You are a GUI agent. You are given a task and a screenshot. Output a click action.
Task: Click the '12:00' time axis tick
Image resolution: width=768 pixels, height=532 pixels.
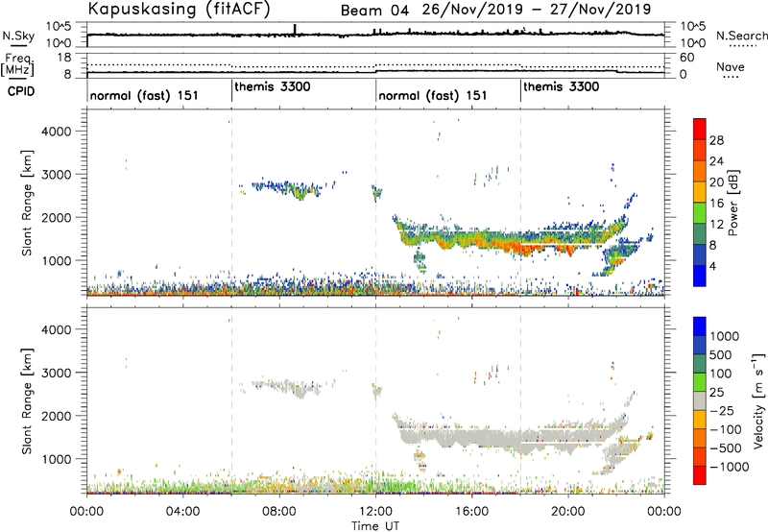(x=375, y=512)
